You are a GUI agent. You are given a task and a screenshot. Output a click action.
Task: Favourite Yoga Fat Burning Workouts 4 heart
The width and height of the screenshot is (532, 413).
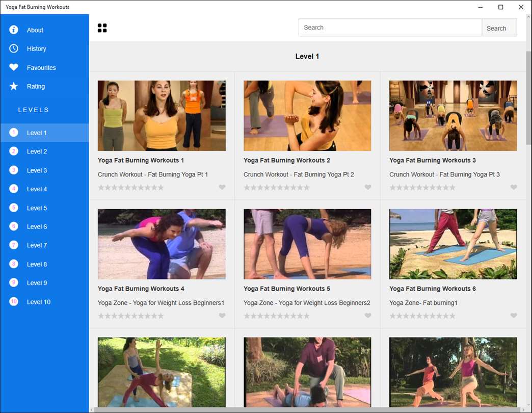click(222, 316)
